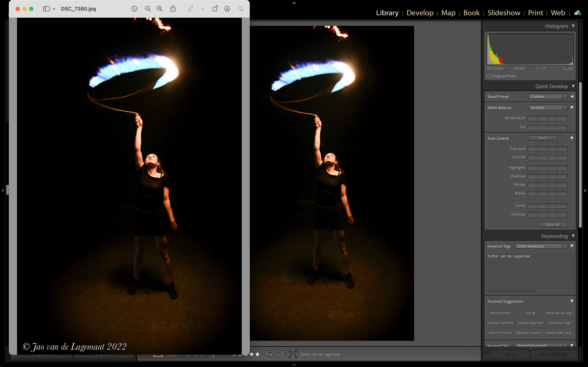The width and height of the screenshot is (588, 367).
Task: Toggle the switch left of Sync button
Action: (487, 354)
